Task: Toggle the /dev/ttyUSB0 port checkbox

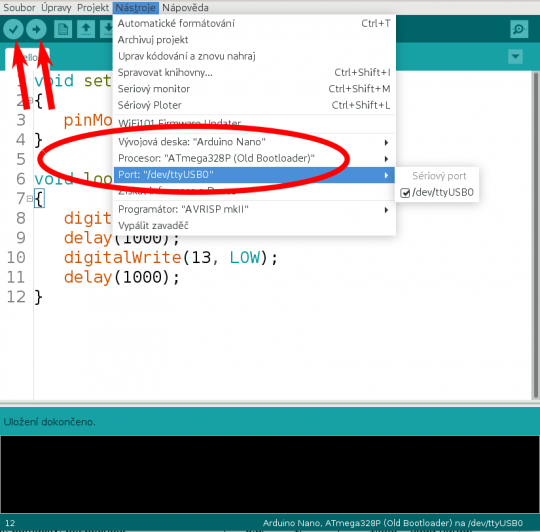Action: tap(405, 193)
